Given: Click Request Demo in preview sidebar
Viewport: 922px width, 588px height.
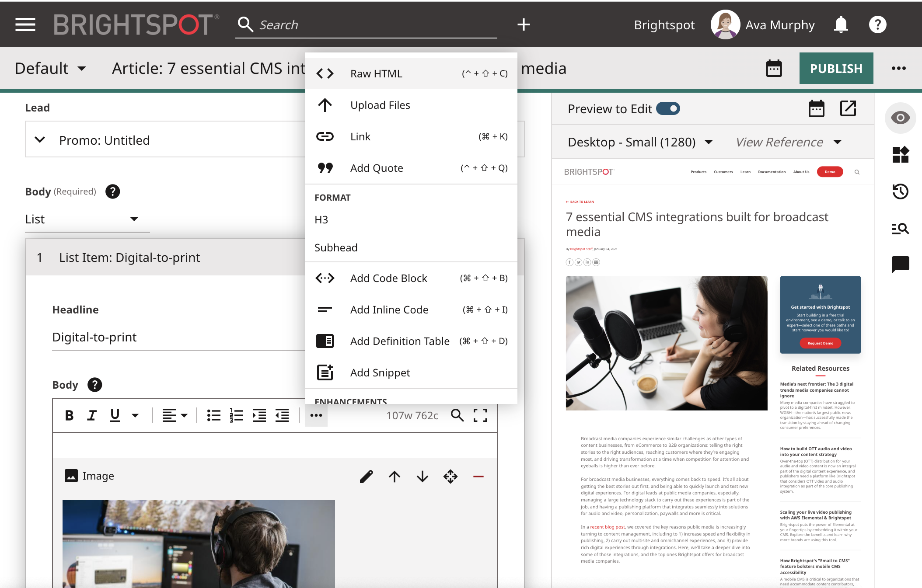Looking at the screenshot, I should coord(820,343).
